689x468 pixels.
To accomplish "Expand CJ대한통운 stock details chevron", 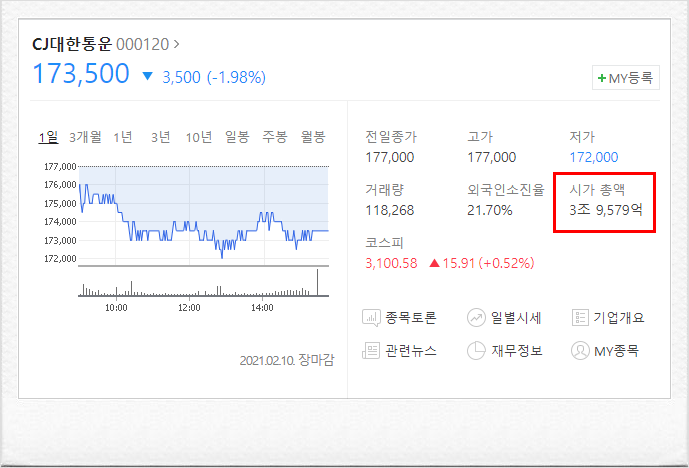I will click(177, 44).
